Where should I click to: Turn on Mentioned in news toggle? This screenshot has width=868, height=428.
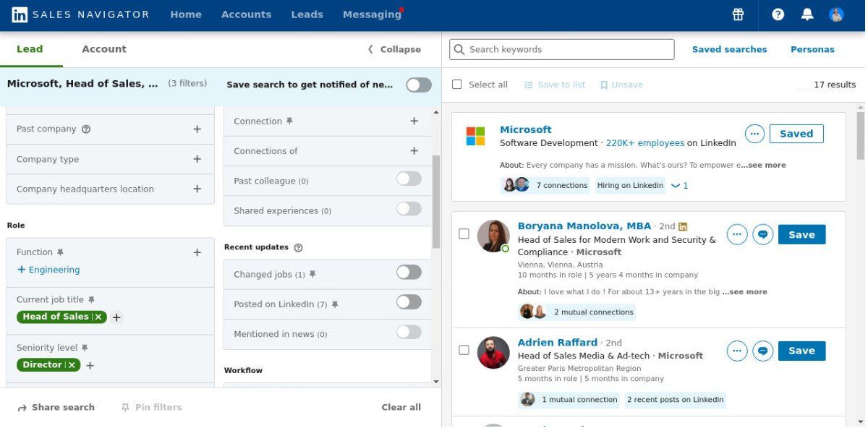(x=409, y=331)
